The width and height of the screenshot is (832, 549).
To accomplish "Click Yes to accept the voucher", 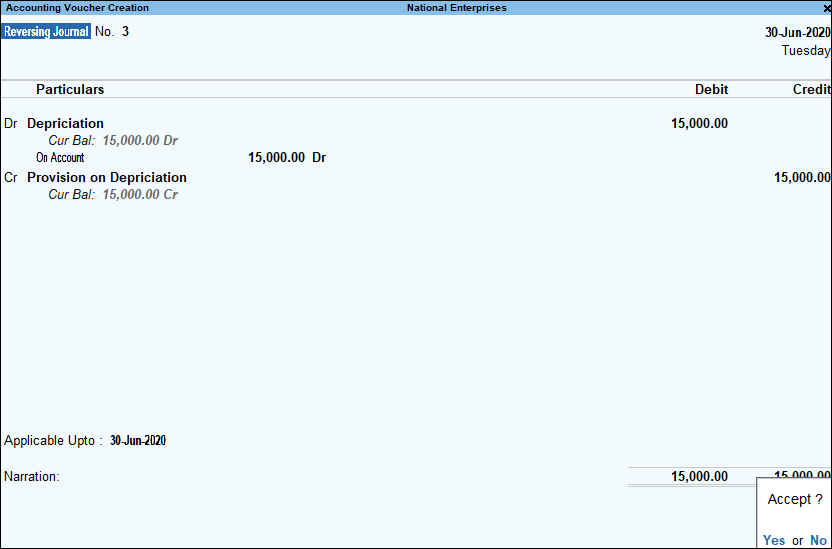I will [774, 540].
